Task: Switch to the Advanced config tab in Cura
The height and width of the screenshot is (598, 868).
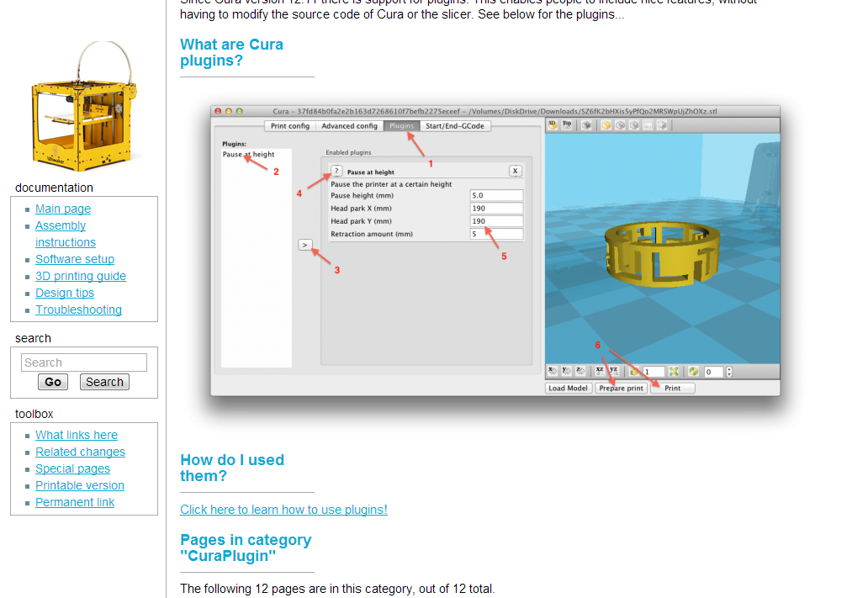Action: point(349,126)
